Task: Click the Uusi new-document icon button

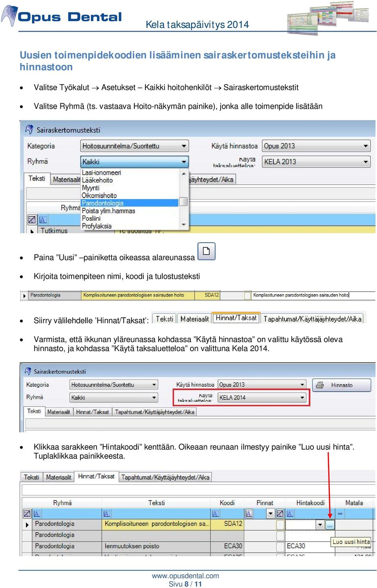Action: coord(206,251)
